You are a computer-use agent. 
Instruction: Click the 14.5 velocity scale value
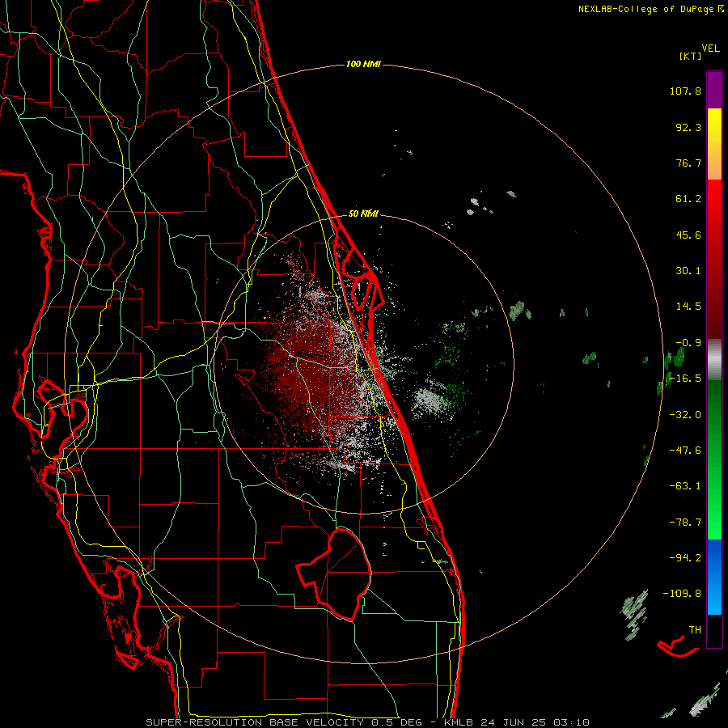688,307
